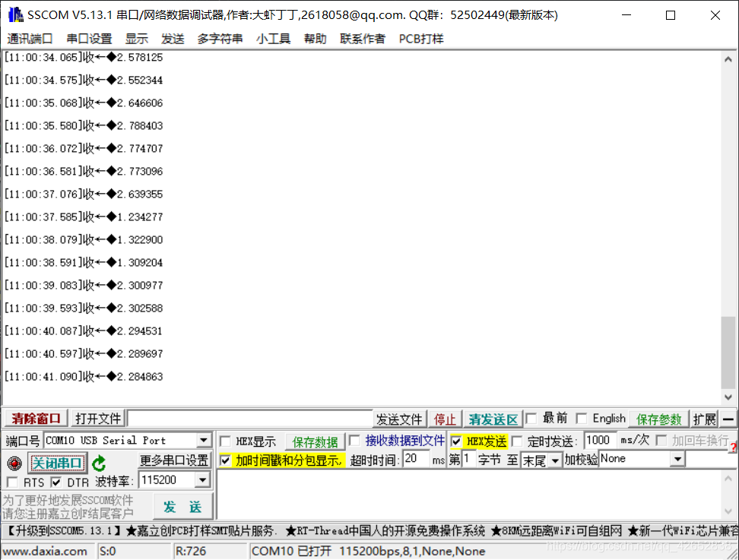Click the green refresh ports icon
Screen dimensions: 739x560
coord(100,461)
